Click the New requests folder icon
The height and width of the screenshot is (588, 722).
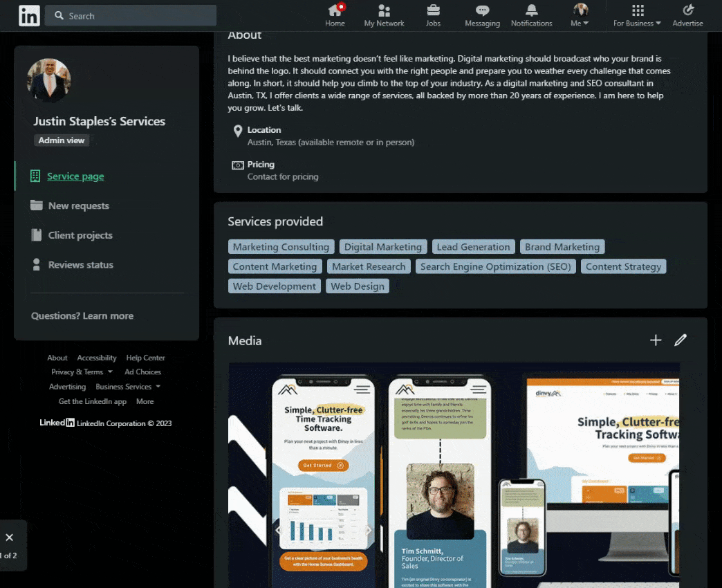click(37, 205)
